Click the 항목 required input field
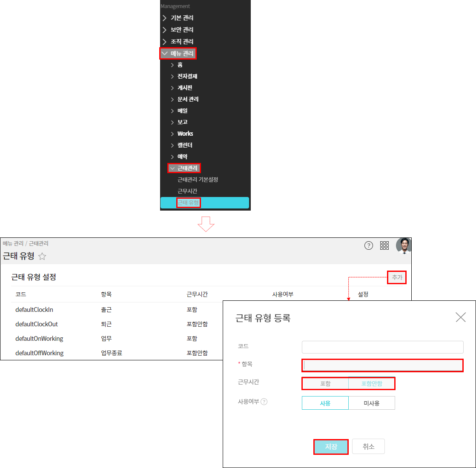476x468 pixels. coord(382,365)
